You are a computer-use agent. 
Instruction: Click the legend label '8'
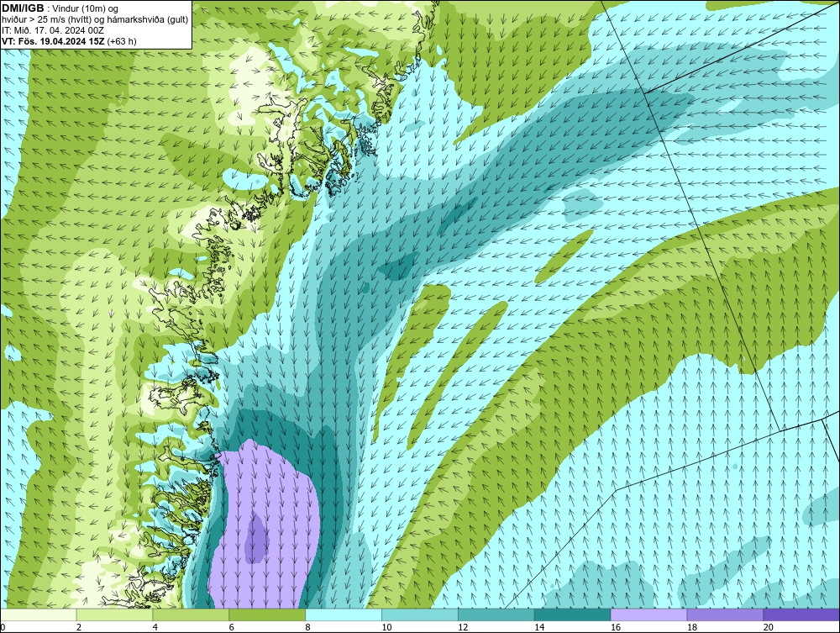click(307, 627)
